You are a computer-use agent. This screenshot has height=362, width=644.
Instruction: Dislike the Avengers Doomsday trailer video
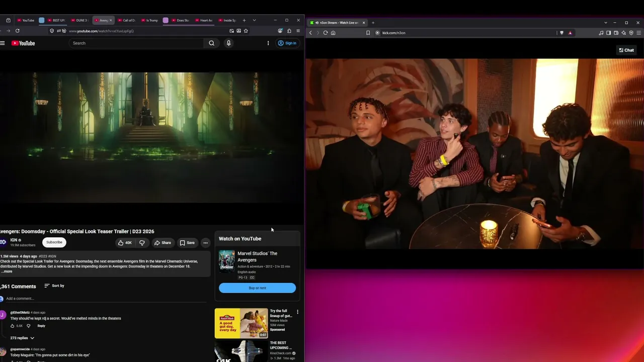(x=142, y=243)
